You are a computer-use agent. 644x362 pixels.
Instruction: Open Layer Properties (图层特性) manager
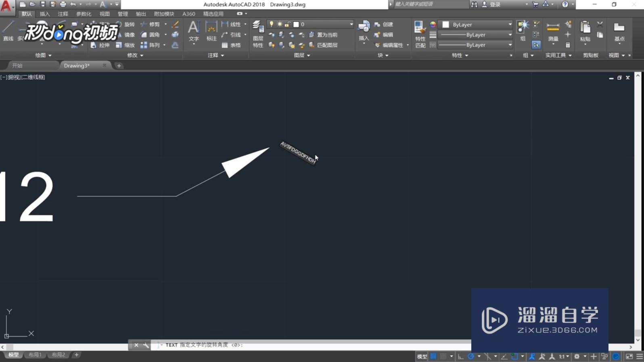click(x=258, y=34)
